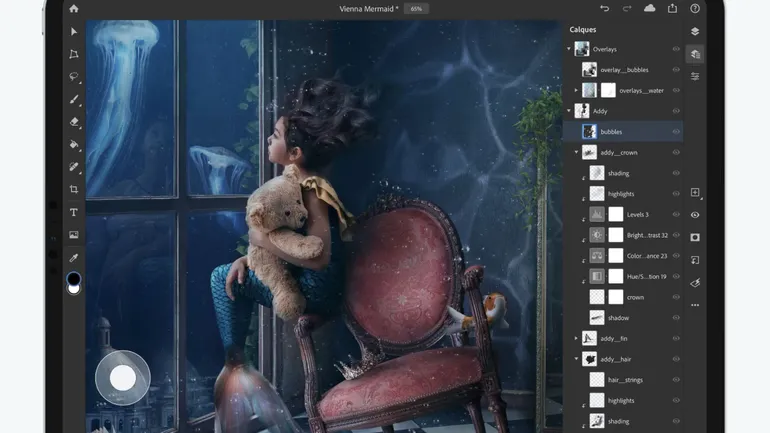This screenshot has width=770, height=433.
Task: Select the Type tool
Action: point(74,212)
